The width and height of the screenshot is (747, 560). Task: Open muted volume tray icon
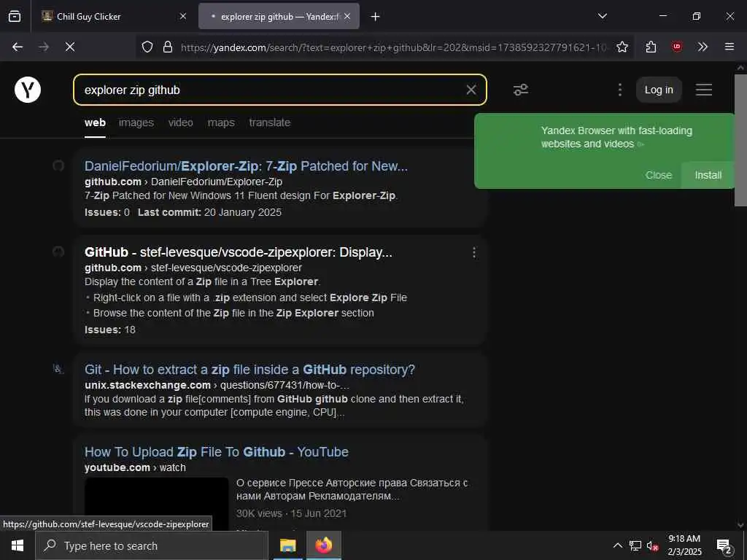653,545
